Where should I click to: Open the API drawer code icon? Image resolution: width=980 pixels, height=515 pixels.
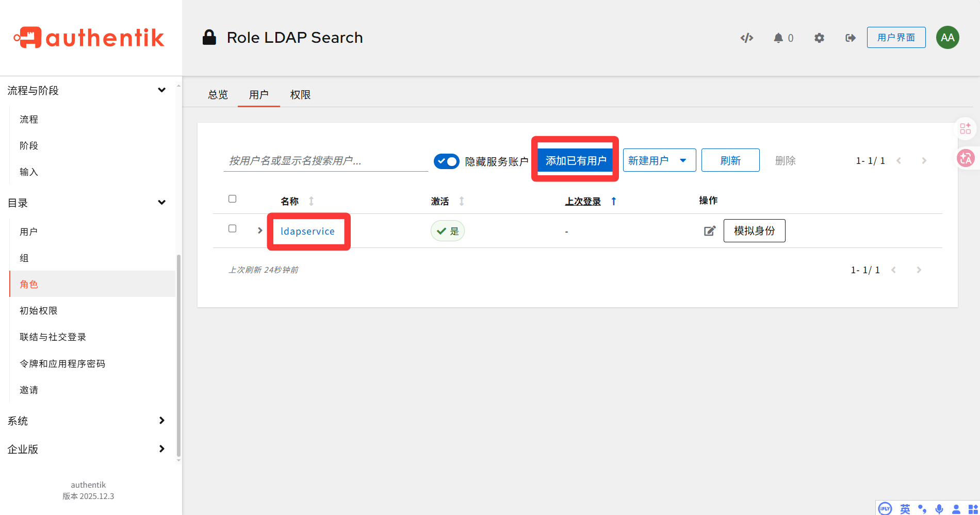click(746, 38)
